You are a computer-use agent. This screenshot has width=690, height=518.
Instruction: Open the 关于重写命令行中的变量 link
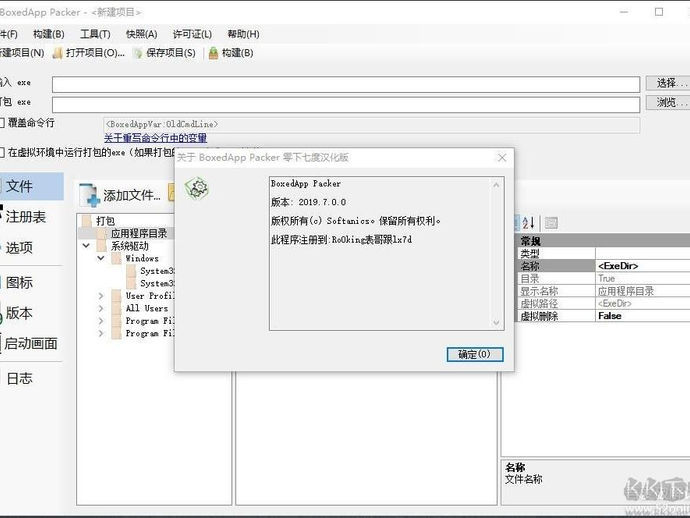click(x=155, y=138)
